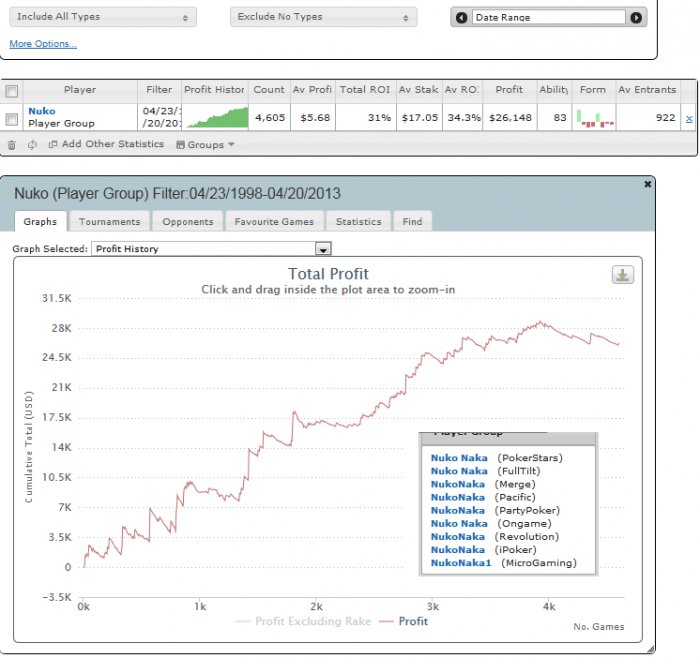The image size is (700, 658).
Task: Go to previous date range arrow
Action: pyautogui.click(x=462, y=18)
